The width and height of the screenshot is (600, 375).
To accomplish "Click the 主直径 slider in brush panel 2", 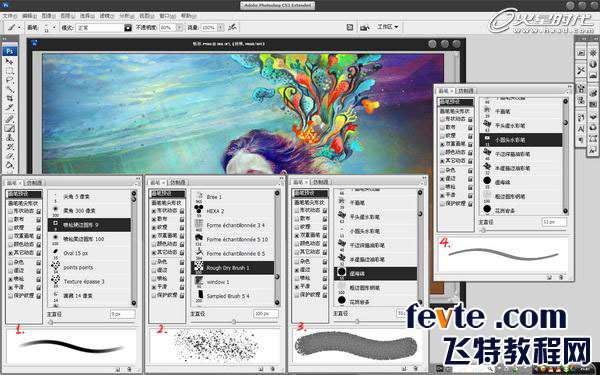I will [x=234, y=322].
